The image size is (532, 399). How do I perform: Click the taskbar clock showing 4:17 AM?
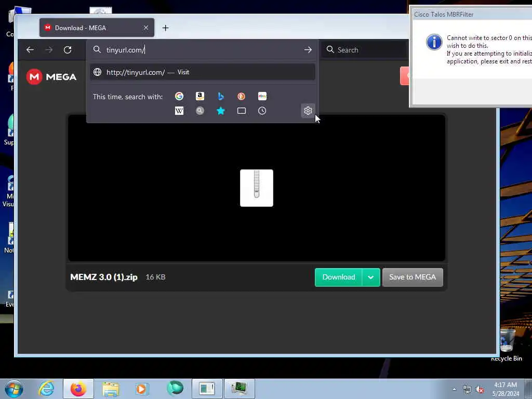pyautogui.click(x=506, y=389)
